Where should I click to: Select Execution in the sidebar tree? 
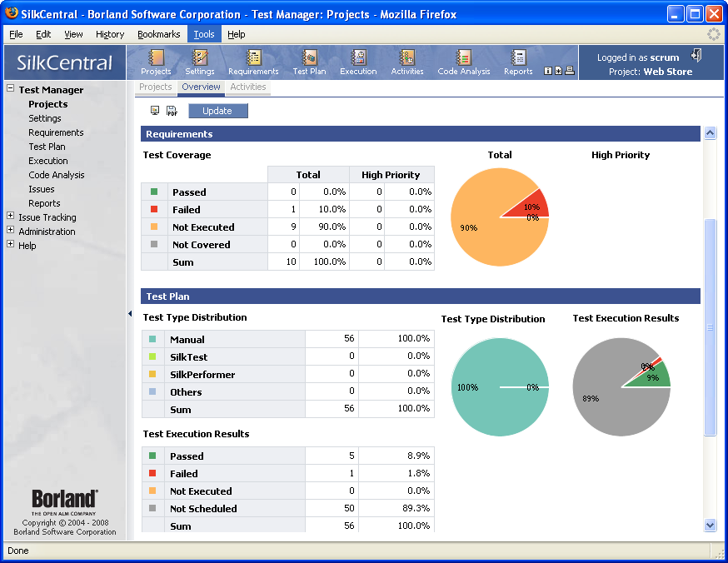[48, 161]
